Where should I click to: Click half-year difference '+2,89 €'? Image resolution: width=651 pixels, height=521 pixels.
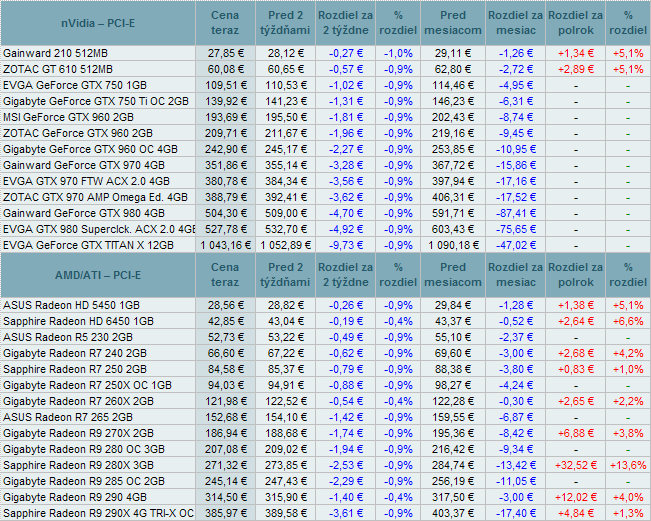click(x=576, y=69)
